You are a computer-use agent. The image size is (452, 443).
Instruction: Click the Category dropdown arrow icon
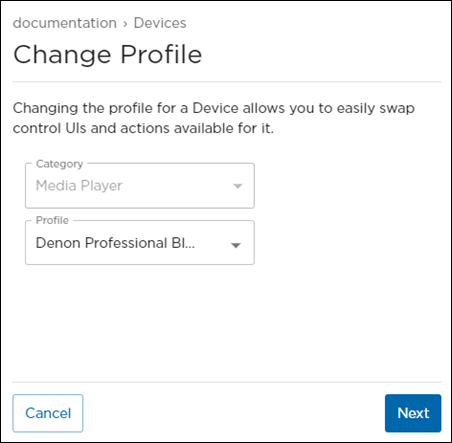tap(238, 186)
